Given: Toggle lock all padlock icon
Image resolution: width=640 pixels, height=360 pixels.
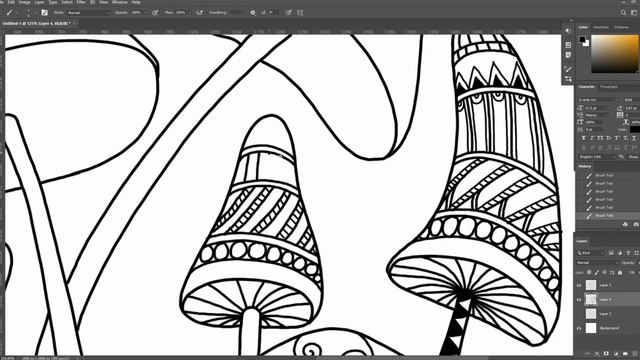Looking at the screenshot, I should pos(620,272).
